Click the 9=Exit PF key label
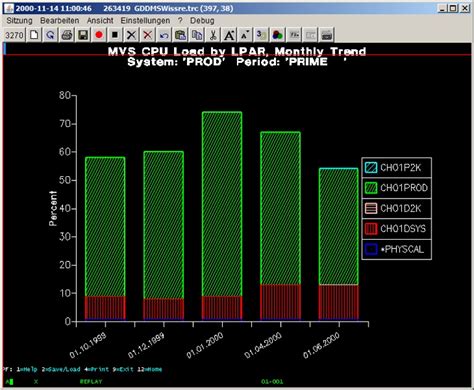 point(123,369)
